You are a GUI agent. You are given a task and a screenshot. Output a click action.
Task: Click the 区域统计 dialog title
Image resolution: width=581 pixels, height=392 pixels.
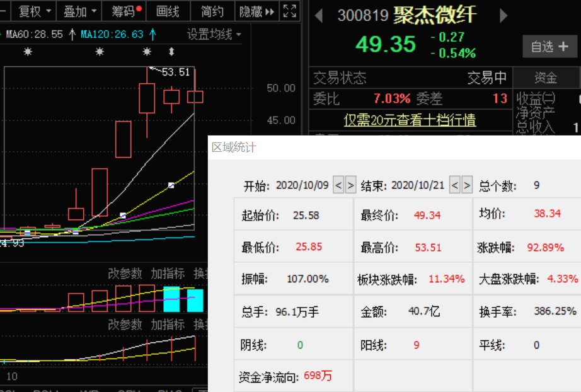(x=234, y=147)
